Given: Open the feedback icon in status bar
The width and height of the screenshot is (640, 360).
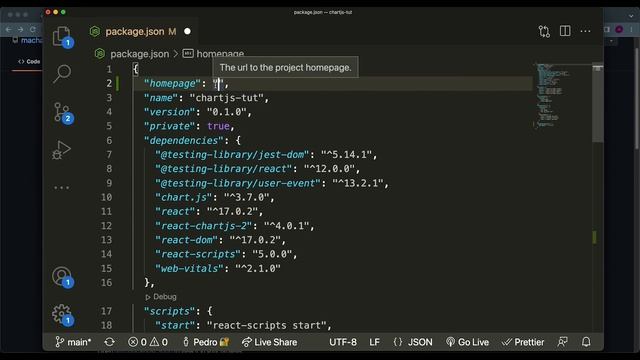Looking at the screenshot, I should 562,342.
